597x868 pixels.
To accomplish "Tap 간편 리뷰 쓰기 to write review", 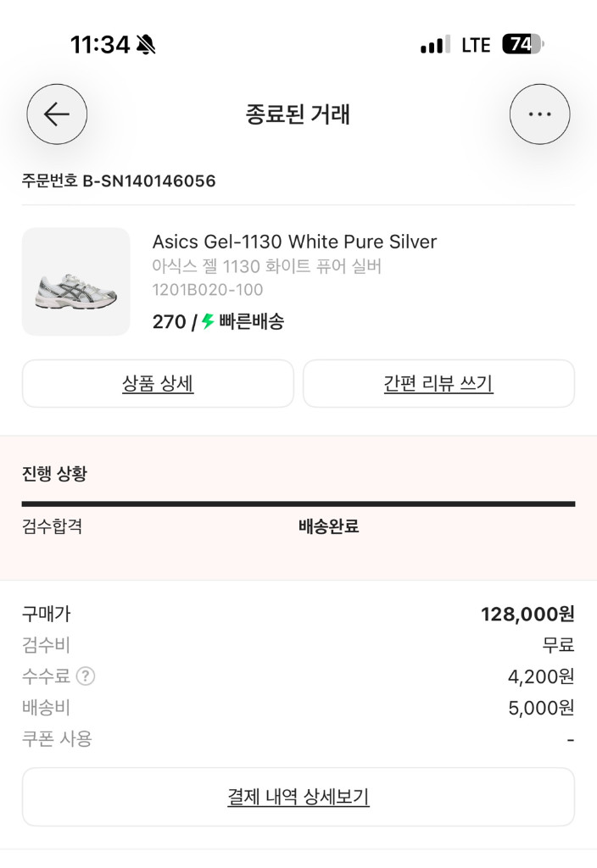I will (438, 383).
